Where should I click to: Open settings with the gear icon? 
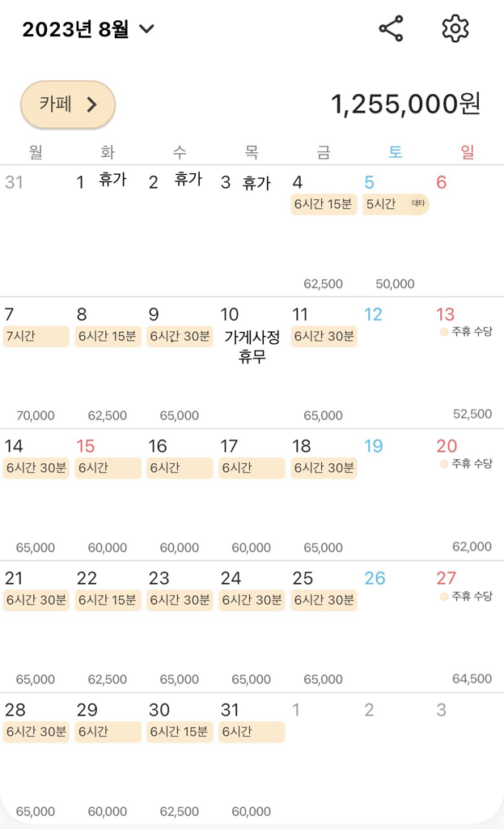455,29
